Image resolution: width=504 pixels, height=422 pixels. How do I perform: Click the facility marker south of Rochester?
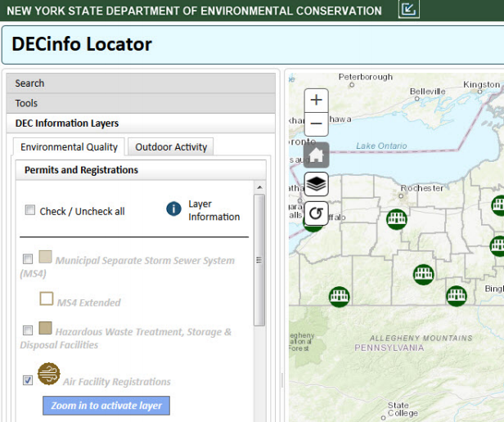pos(397,219)
